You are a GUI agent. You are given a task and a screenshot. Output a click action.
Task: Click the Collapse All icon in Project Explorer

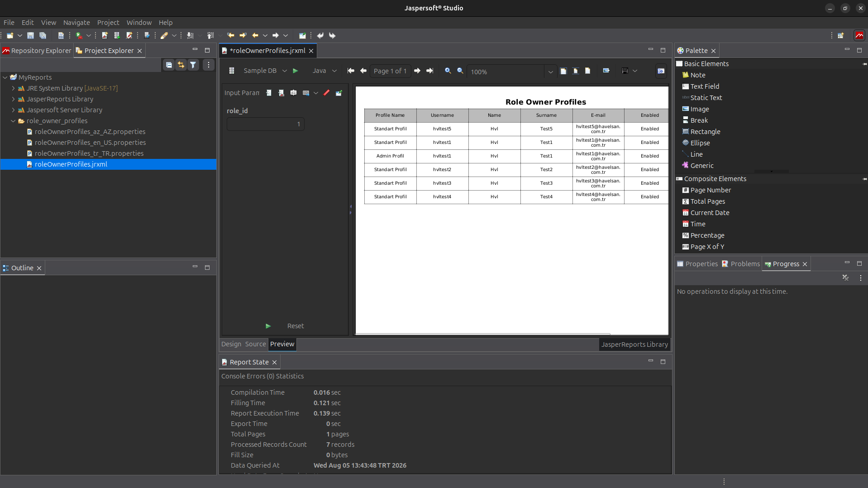169,65
